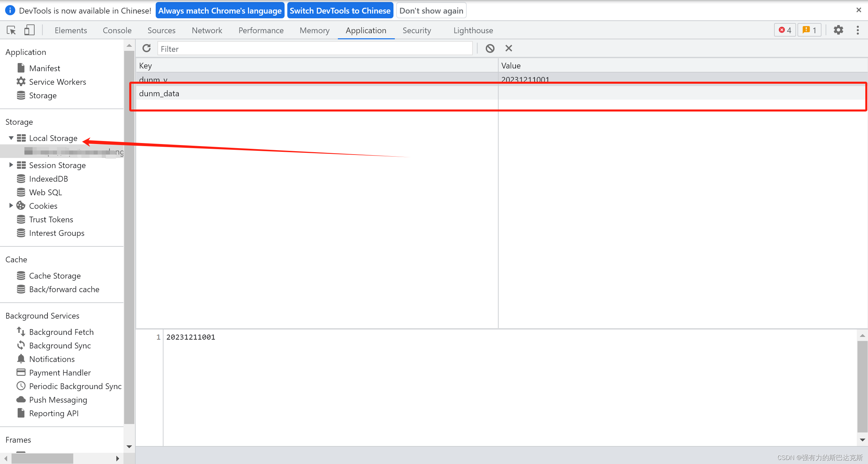This screenshot has height=464, width=868.
Task: Click Always match Chrome's language button
Action: pyautogui.click(x=220, y=11)
